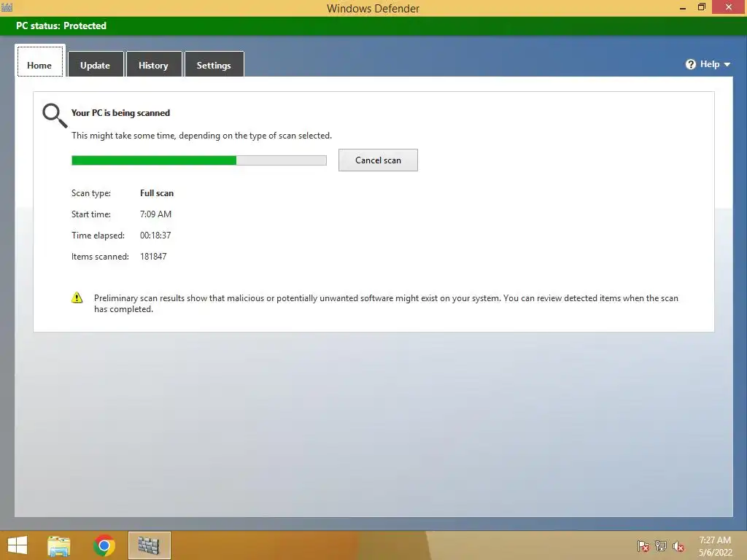This screenshot has width=747, height=560.
Task: Open the Home tab
Action: [x=40, y=61]
